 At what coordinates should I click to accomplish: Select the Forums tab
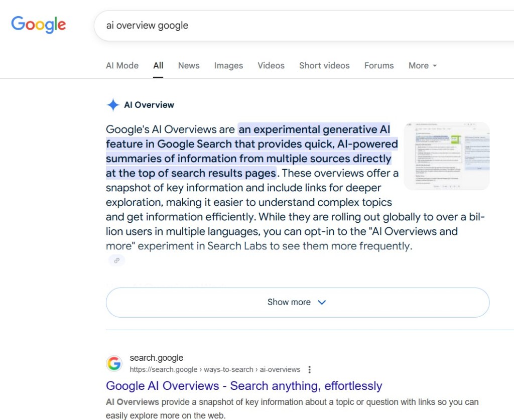coord(379,66)
